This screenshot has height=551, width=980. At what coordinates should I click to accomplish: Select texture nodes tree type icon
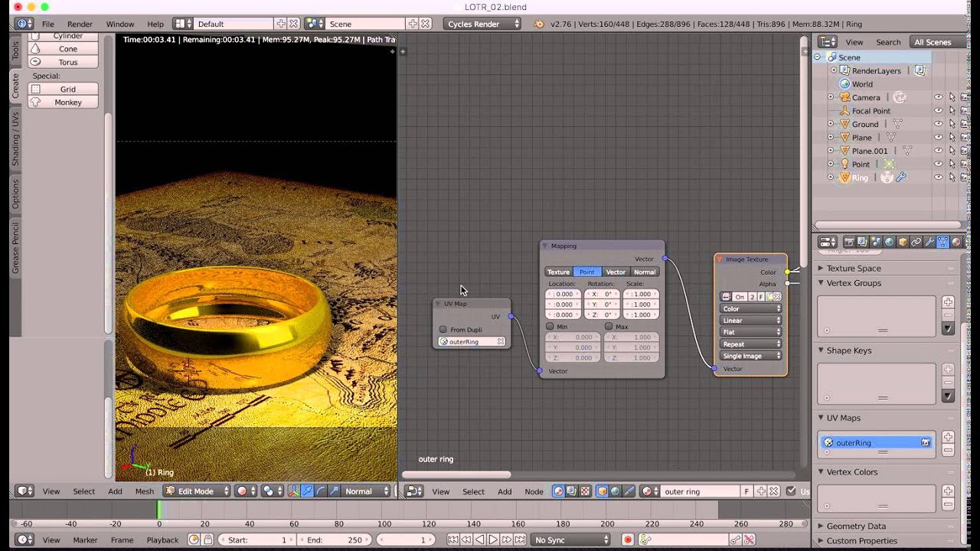[584, 491]
